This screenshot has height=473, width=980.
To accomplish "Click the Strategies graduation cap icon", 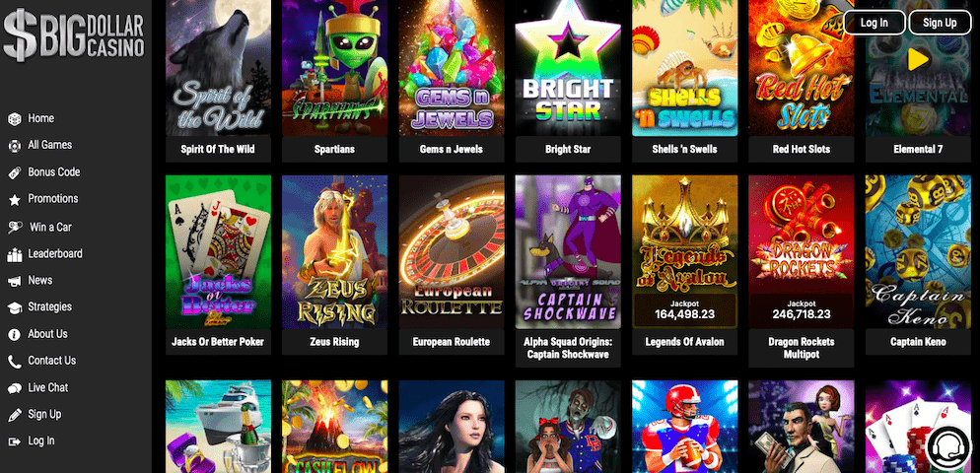I will tap(15, 307).
